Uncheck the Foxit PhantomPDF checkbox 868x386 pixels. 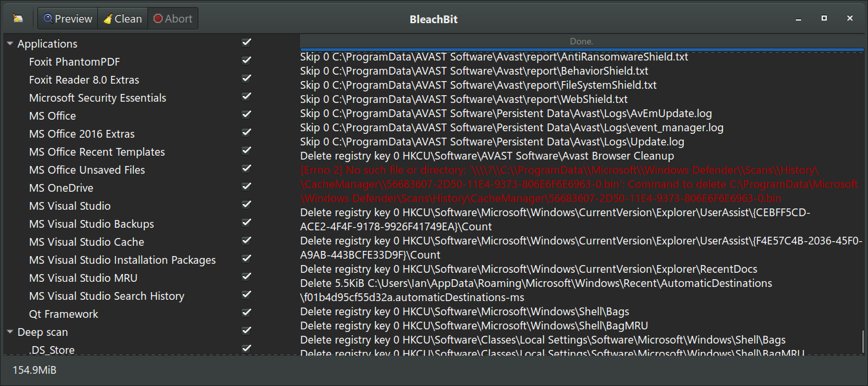(247, 60)
